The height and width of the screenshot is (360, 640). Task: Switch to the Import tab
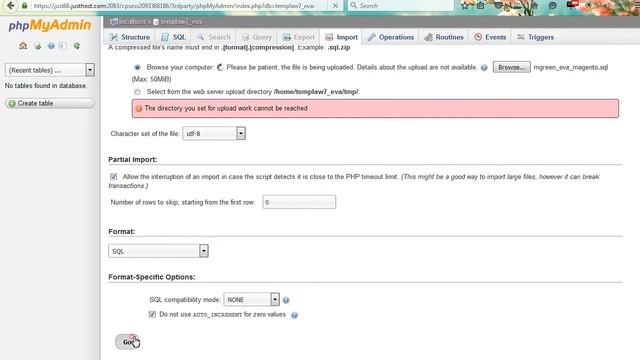click(341, 37)
